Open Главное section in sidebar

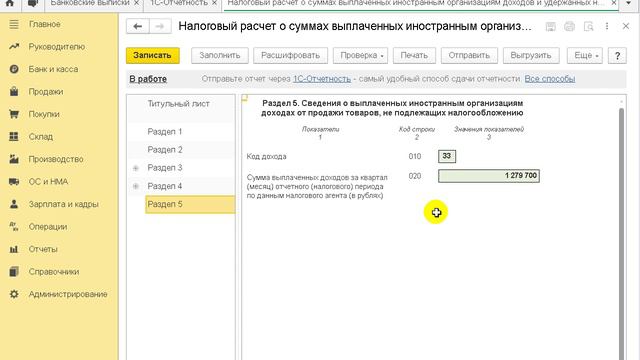point(44,24)
